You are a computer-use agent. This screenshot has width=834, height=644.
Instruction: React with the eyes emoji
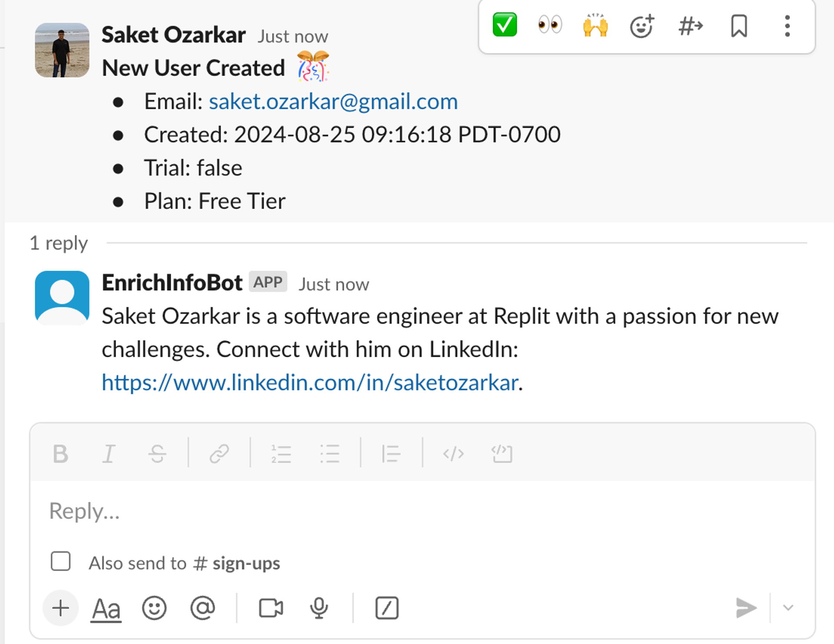click(x=550, y=25)
